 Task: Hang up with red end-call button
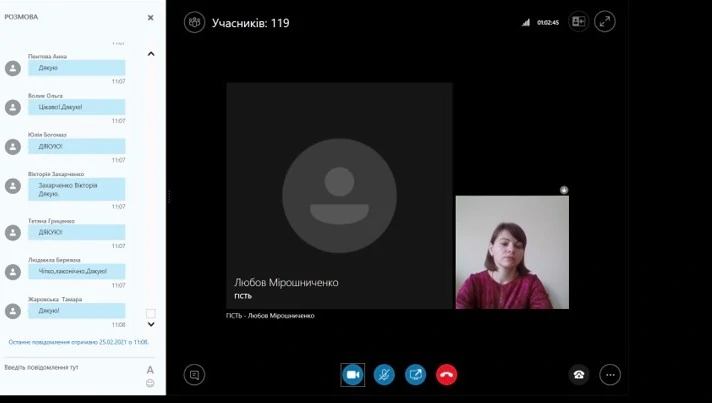coord(447,374)
